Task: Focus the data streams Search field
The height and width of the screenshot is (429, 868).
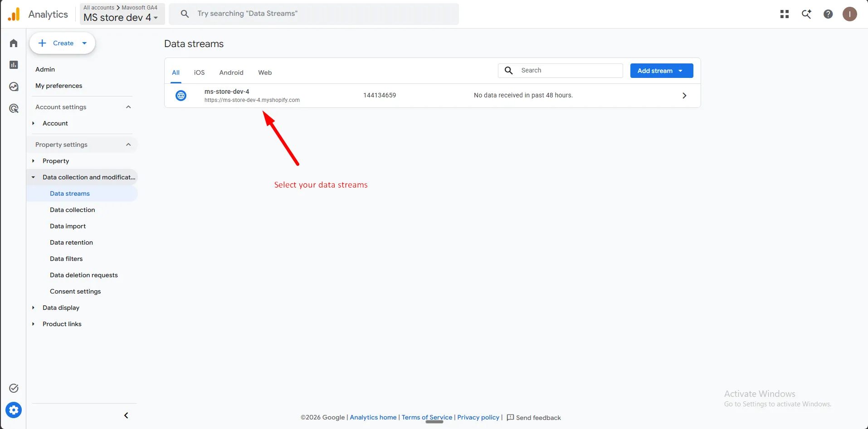Action: point(561,70)
